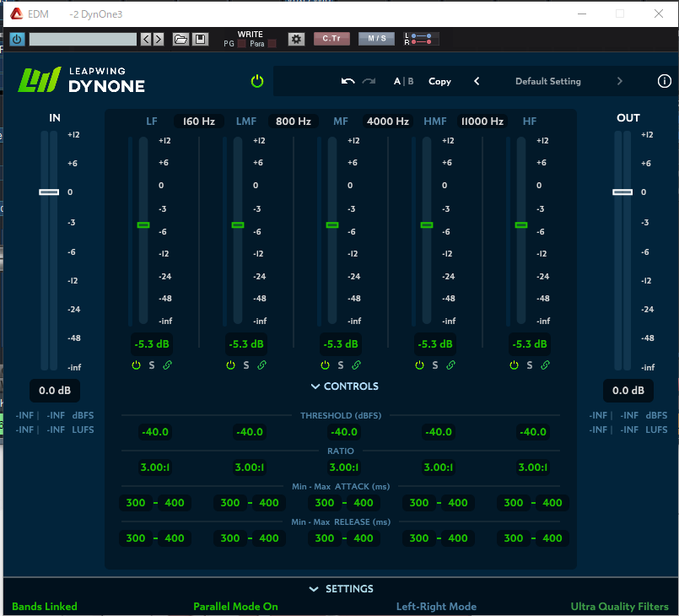Click the HF band gain fader handle

click(521, 224)
